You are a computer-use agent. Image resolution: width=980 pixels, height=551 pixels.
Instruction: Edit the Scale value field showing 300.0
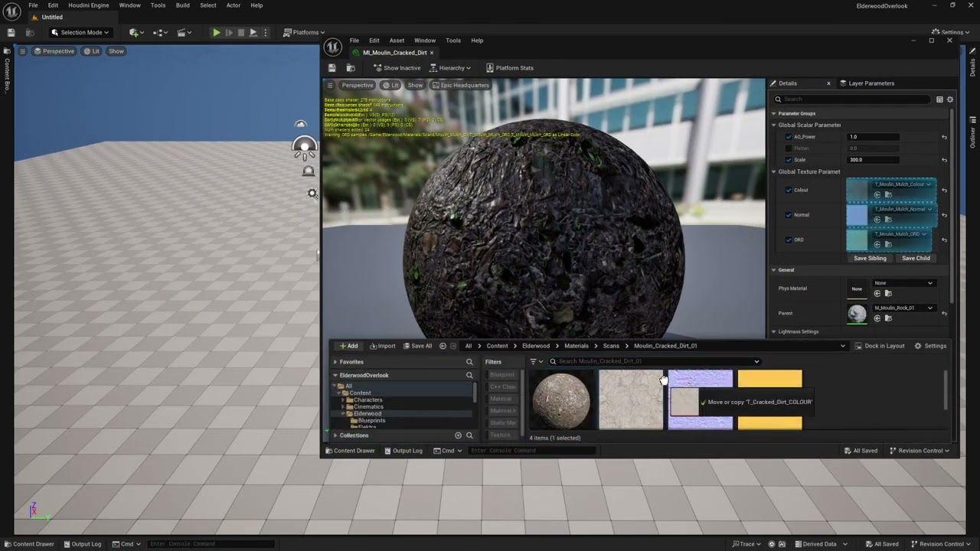click(872, 160)
